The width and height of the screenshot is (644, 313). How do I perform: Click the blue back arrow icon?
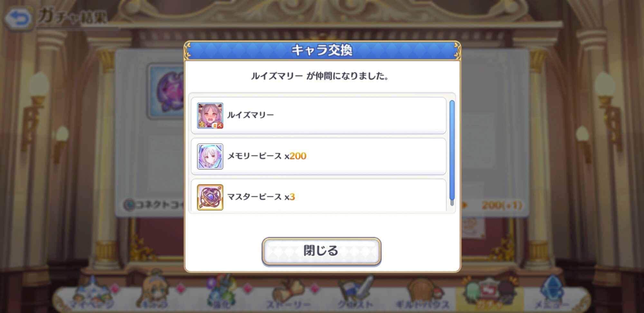point(18,18)
